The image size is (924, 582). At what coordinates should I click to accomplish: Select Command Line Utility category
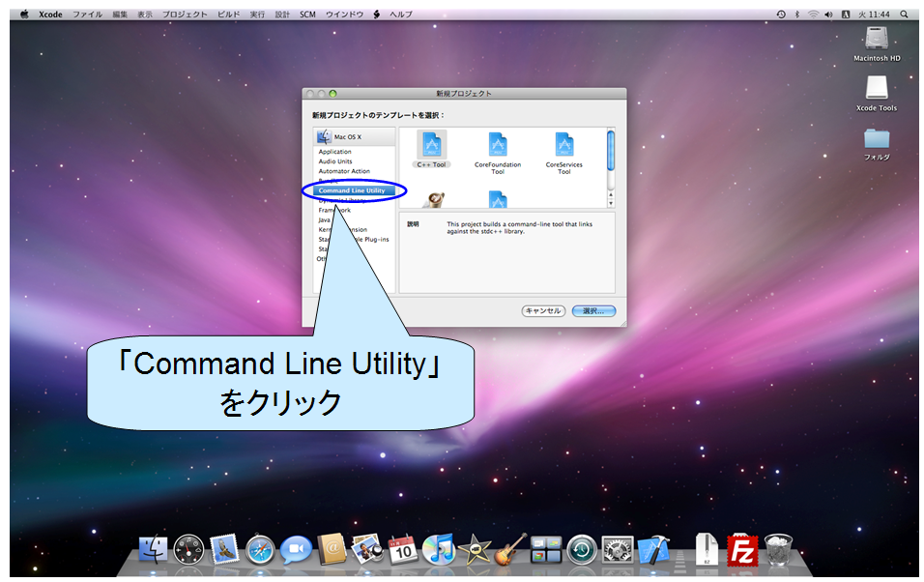(x=354, y=190)
